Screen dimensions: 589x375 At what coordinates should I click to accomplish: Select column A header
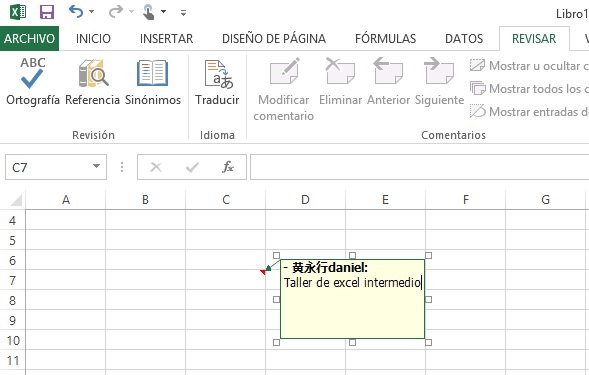tap(66, 200)
